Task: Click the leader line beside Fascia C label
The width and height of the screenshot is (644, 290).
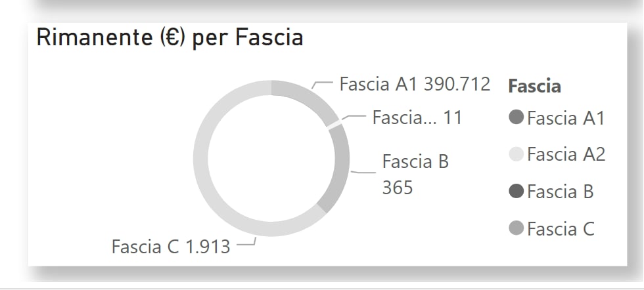Action: click(246, 242)
